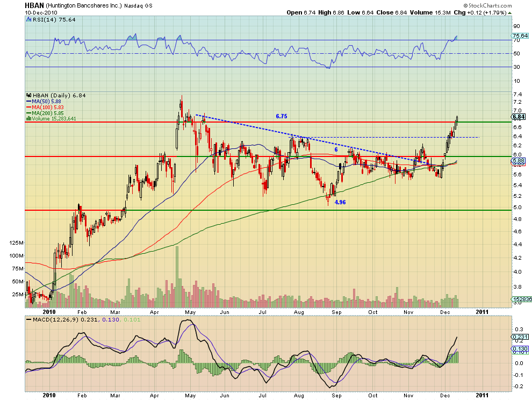Click the 0.130 signal tag on MACD right axis

tap(520, 349)
